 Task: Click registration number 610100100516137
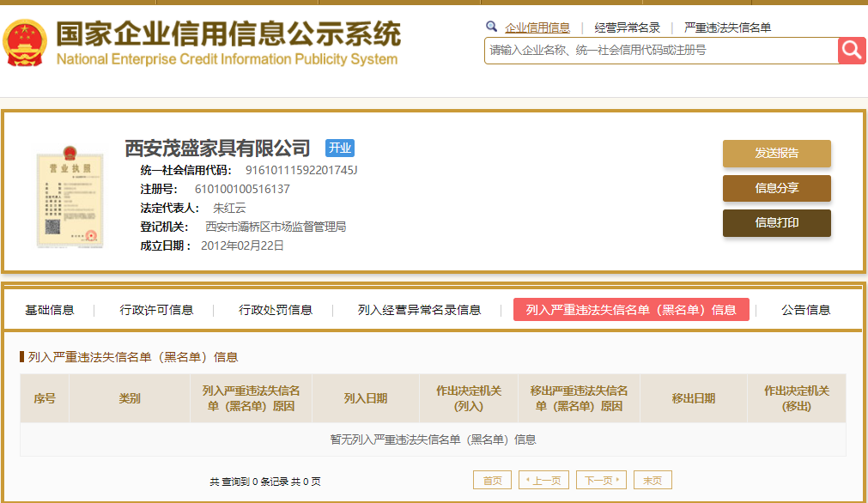[x=242, y=189]
